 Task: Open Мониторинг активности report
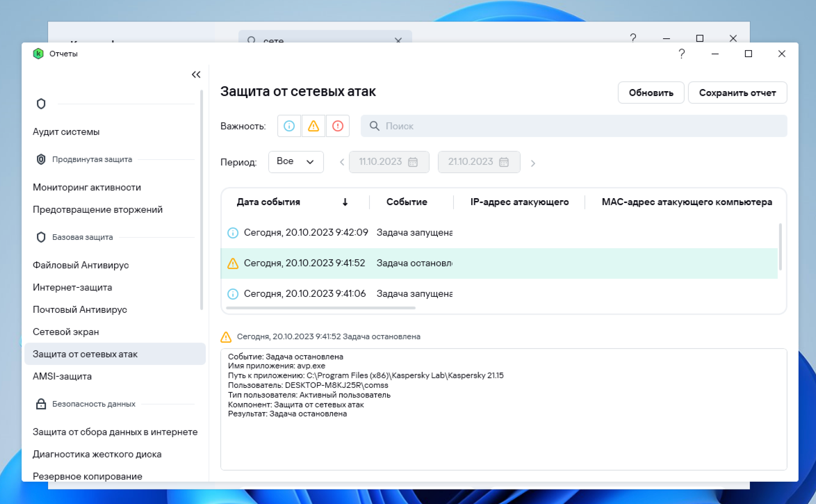[x=87, y=188]
